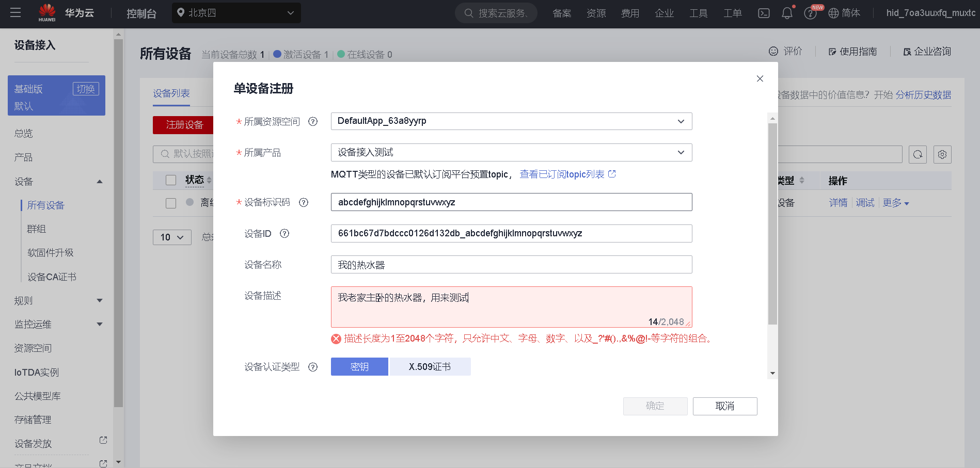Click the 确定 button
This screenshot has width=980, height=468.
[655, 406]
